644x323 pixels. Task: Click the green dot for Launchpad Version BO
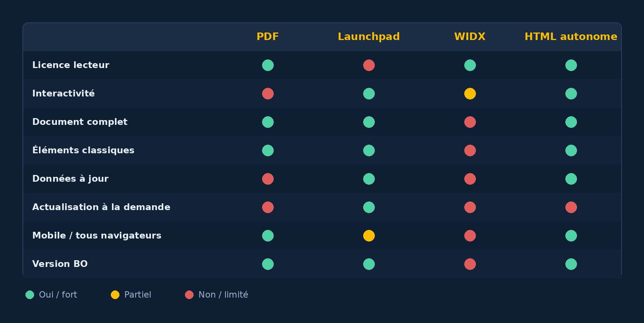coord(369,264)
